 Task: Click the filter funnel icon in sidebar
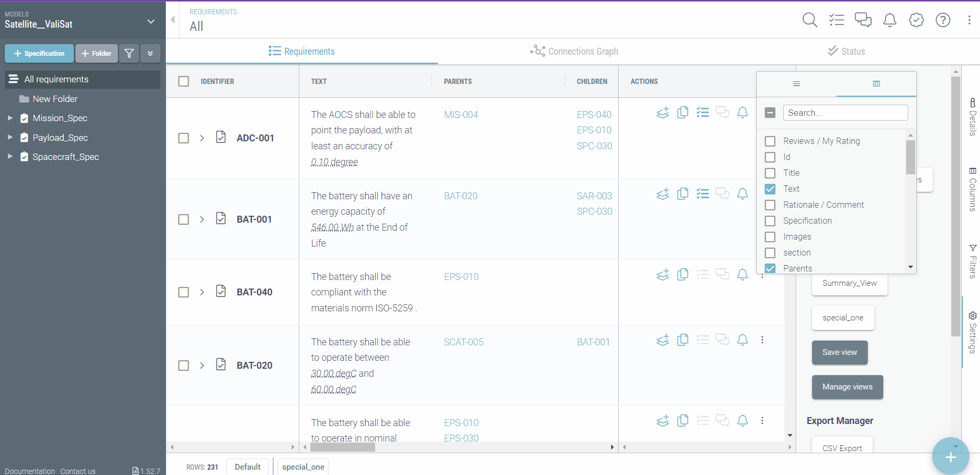tap(129, 53)
